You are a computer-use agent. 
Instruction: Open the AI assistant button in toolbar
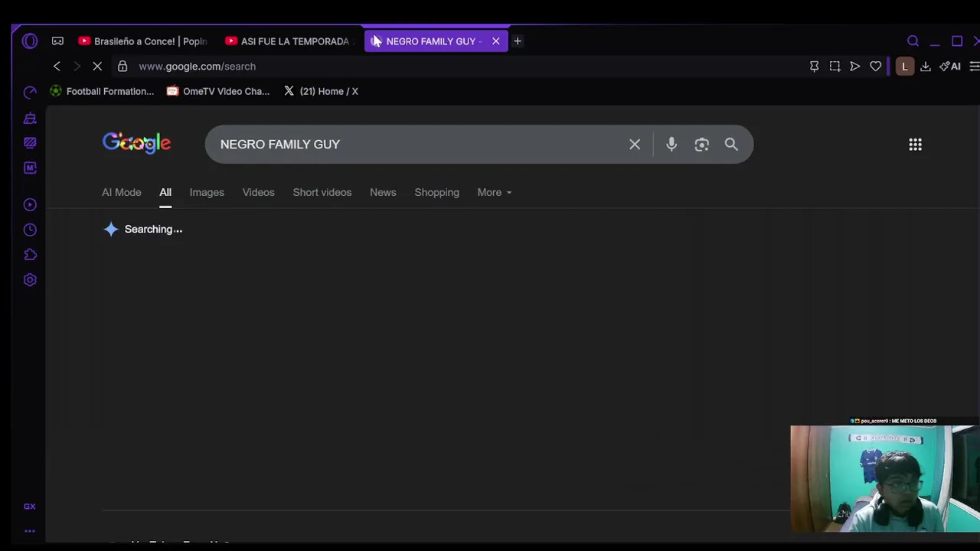(950, 67)
